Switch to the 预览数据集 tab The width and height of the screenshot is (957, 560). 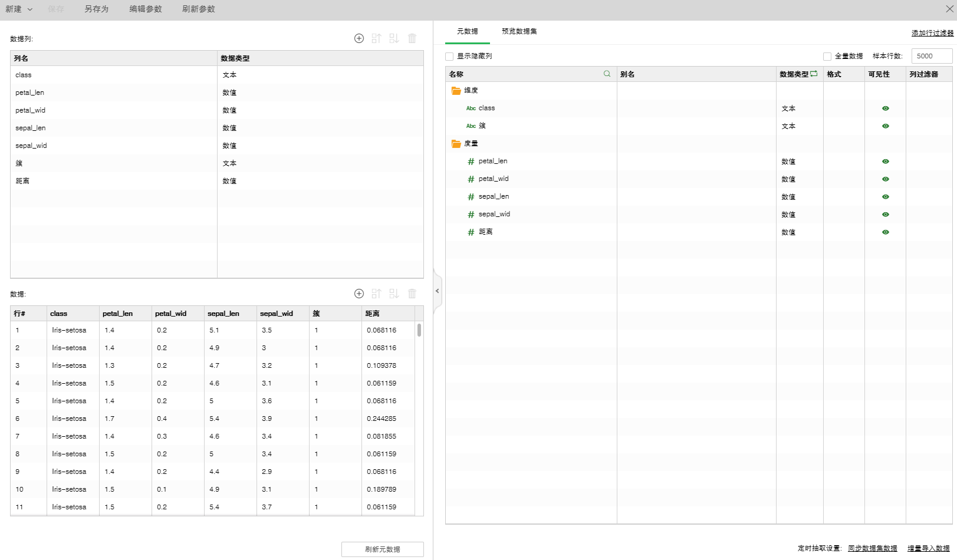[519, 31]
